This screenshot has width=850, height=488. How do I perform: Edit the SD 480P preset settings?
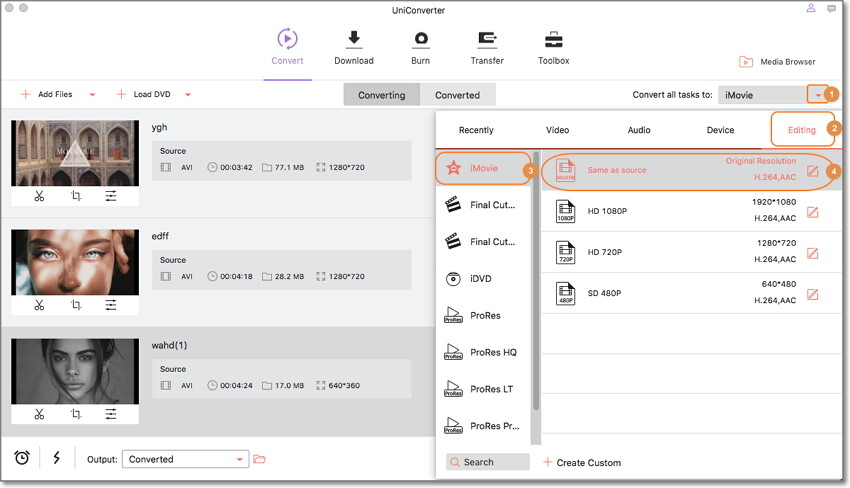click(x=812, y=294)
